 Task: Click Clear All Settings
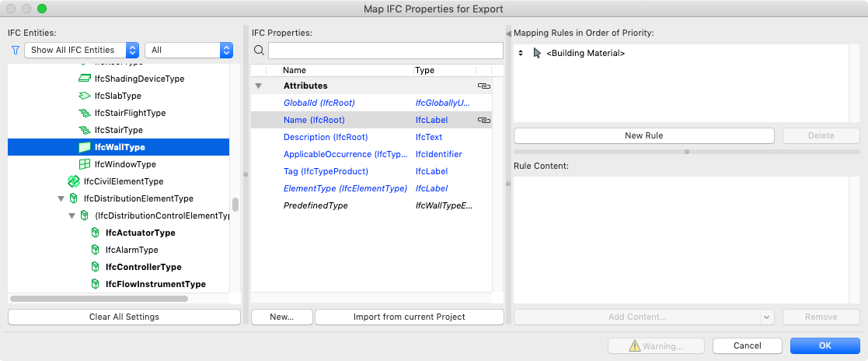point(124,317)
